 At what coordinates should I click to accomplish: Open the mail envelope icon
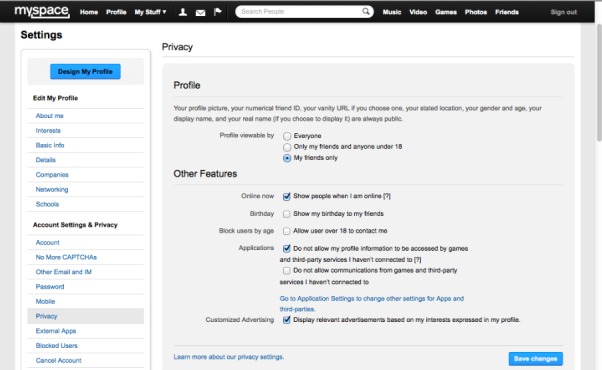(x=200, y=13)
